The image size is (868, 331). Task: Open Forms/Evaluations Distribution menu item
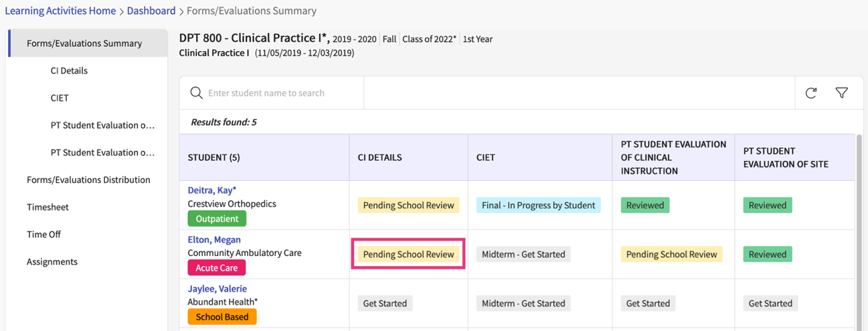pos(88,180)
